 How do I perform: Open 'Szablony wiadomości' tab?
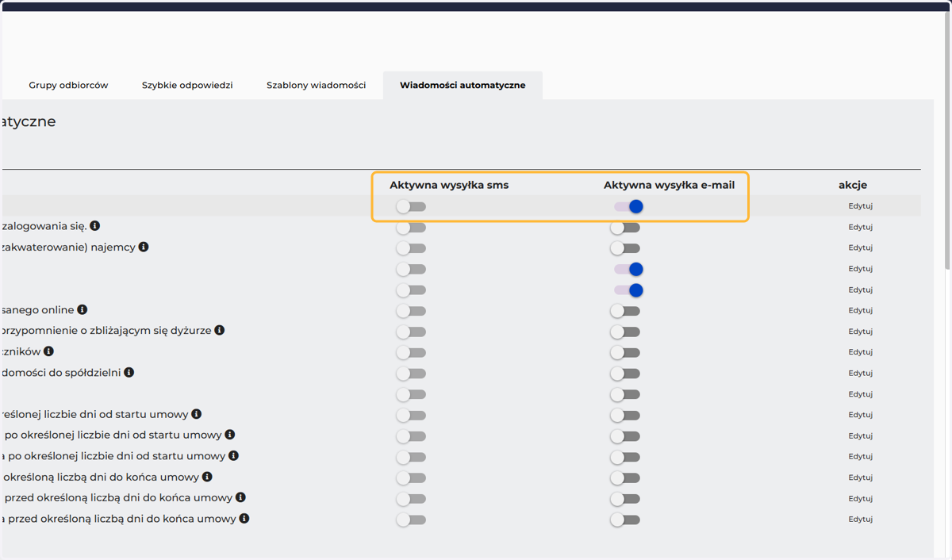point(317,85)
